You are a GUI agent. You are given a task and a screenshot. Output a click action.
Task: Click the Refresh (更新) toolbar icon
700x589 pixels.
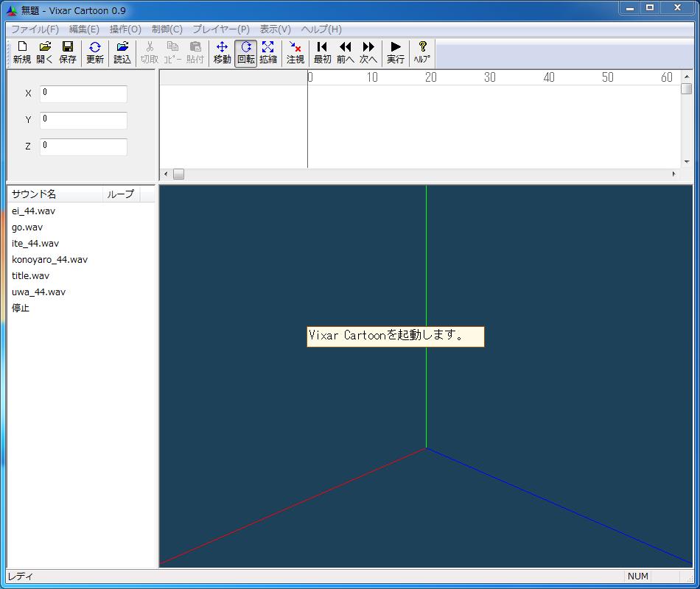pos(95,53)
